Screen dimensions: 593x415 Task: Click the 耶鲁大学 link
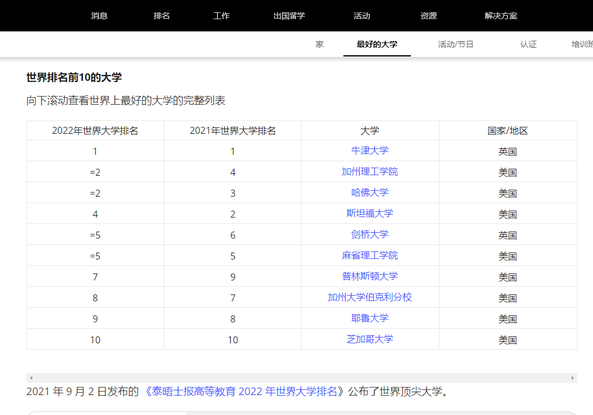(370, 318)
